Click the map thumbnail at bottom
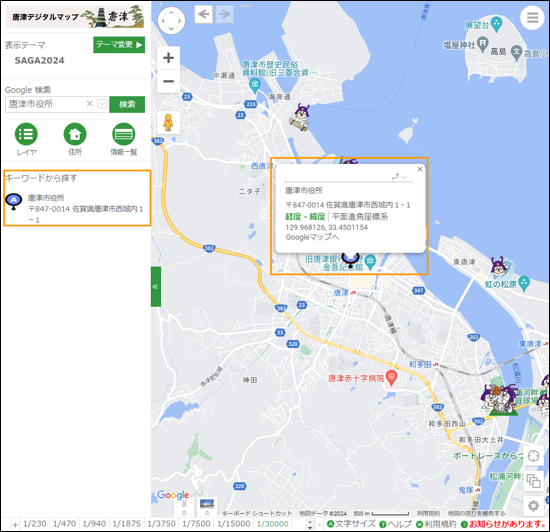550x532 pixels. tap(207, 504)
